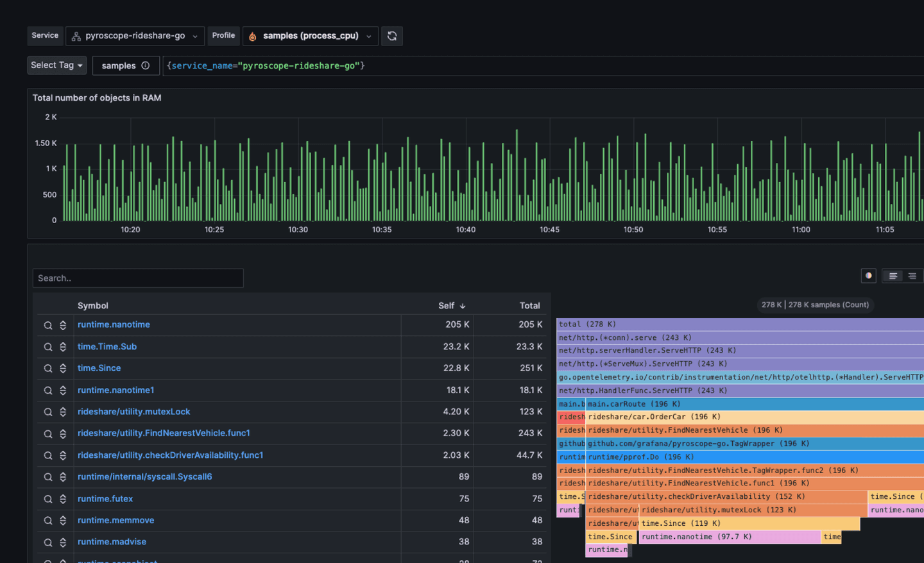Viewport: 924px width, 563px height.
Task: Click the magnifier icon in the time.Time.Sub row
Action: [x=48, y=347]
